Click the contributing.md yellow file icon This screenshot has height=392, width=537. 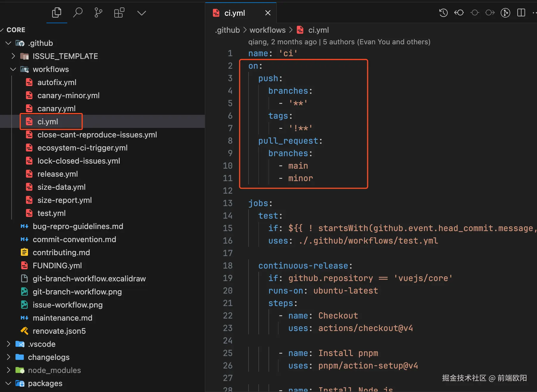pyautogui.click(x=24, y=253)
